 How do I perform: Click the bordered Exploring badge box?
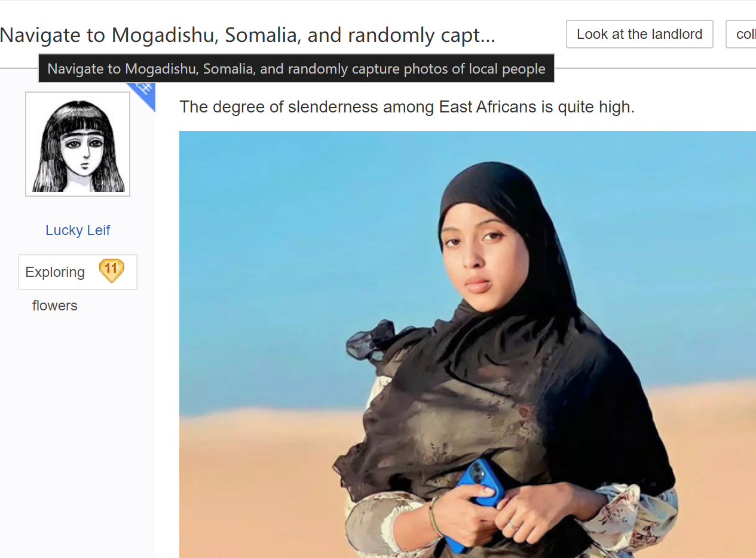78,272
